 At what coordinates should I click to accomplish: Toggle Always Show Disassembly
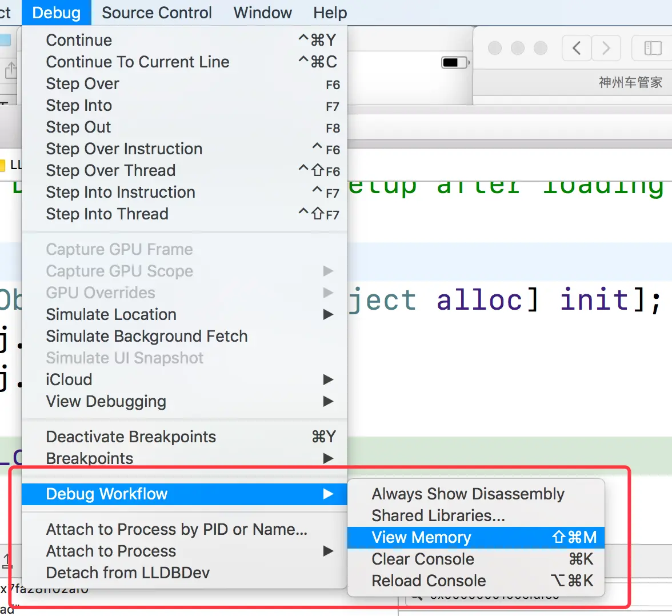475,494
